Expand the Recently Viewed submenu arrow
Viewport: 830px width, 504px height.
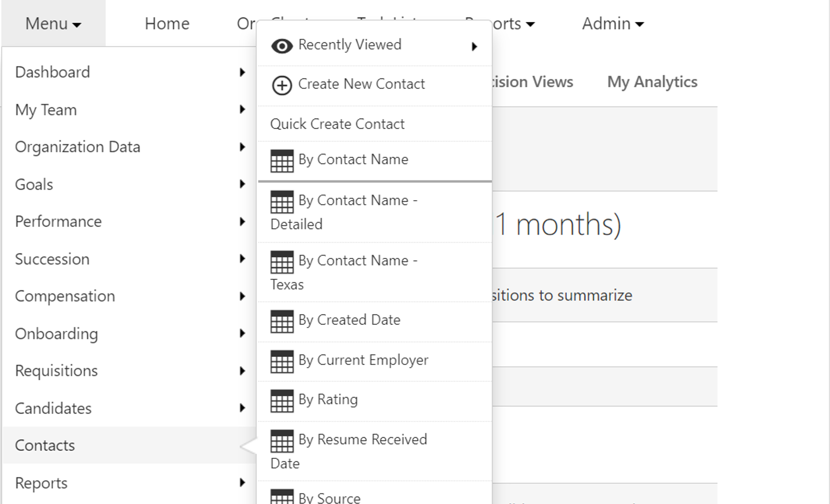(x=474, y=46)
